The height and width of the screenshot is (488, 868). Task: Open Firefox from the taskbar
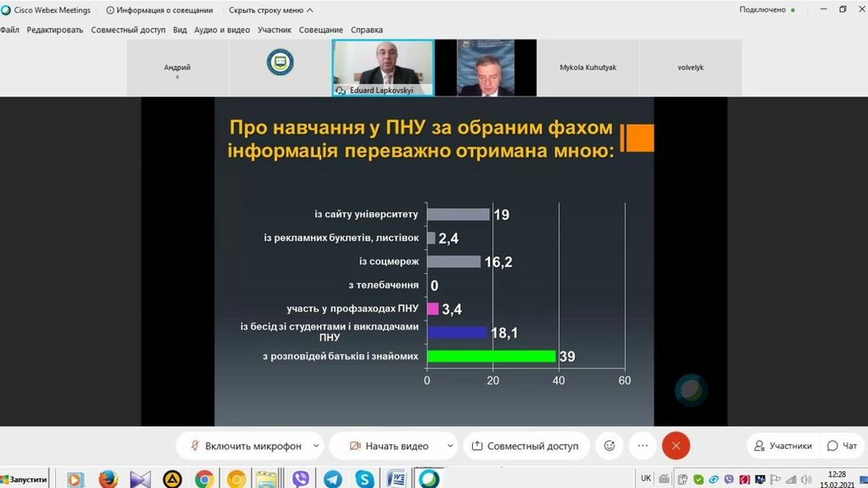click(x=108, y=480)
